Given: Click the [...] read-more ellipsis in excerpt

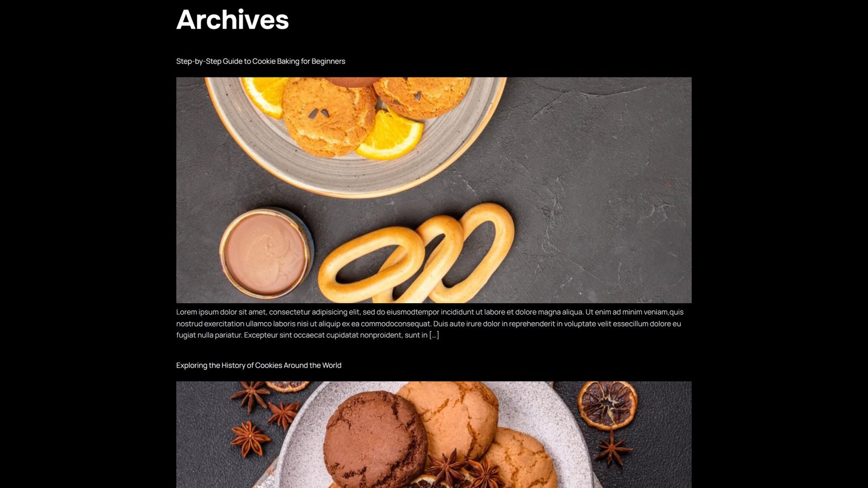Looking at the screenshot, I should (434, 335).
